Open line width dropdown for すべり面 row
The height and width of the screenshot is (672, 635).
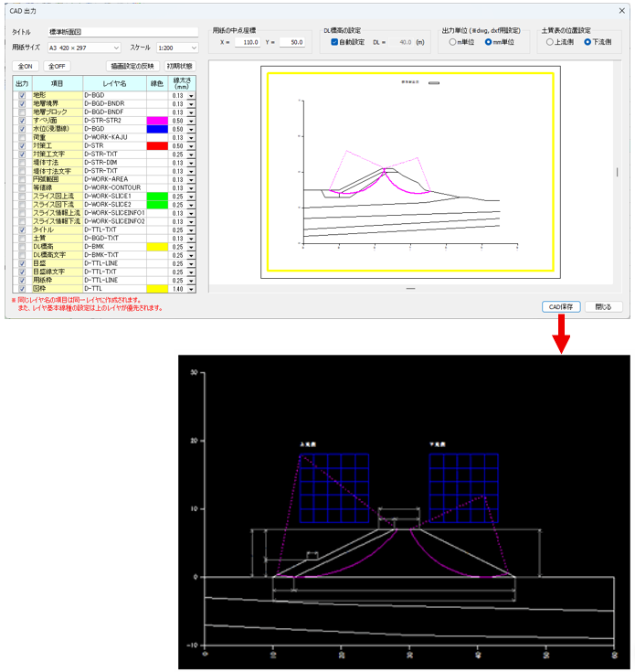tap(191, 122)
